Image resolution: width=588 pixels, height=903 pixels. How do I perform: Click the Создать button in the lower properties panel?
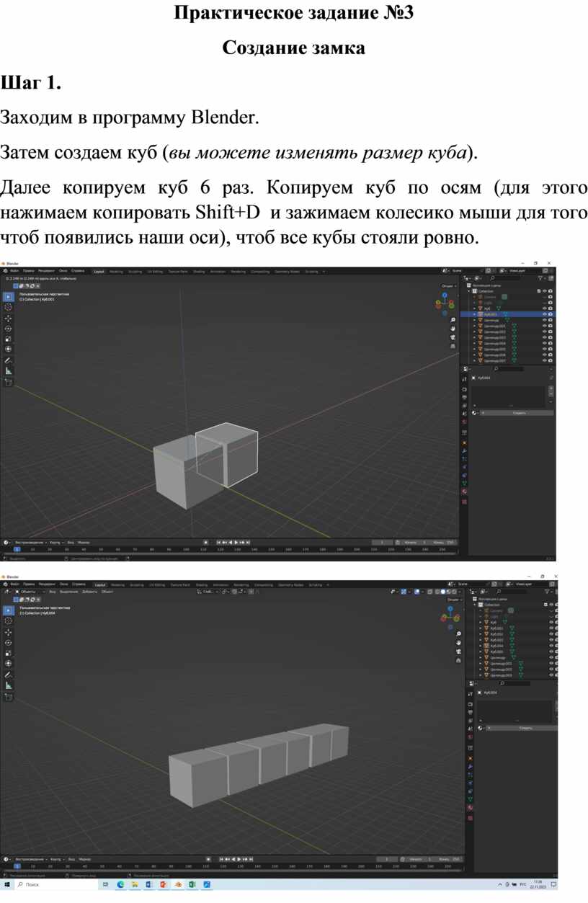tap(526, 729)
